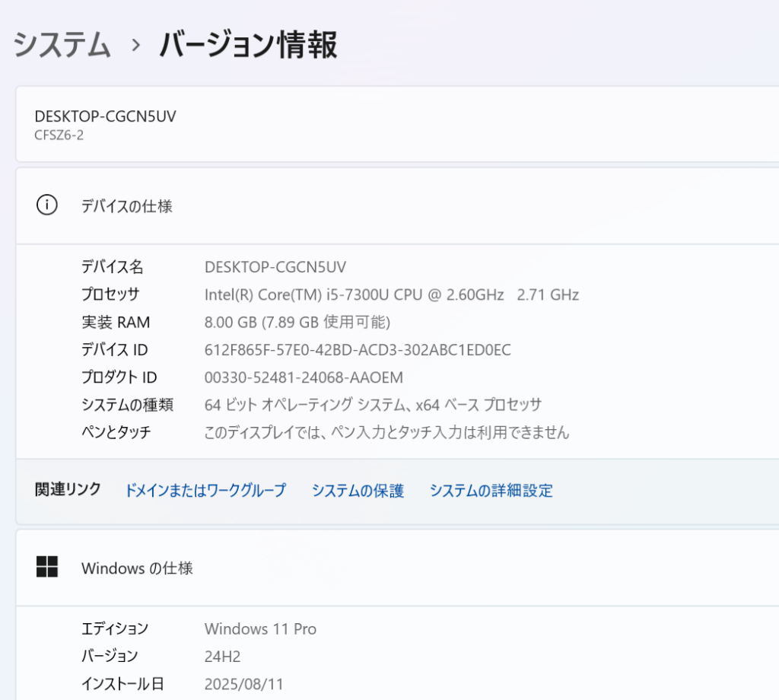Select processor value Intel Core i5-7300U
The width and height of the screenshot is (779, 700).
[x=392, y=294]
